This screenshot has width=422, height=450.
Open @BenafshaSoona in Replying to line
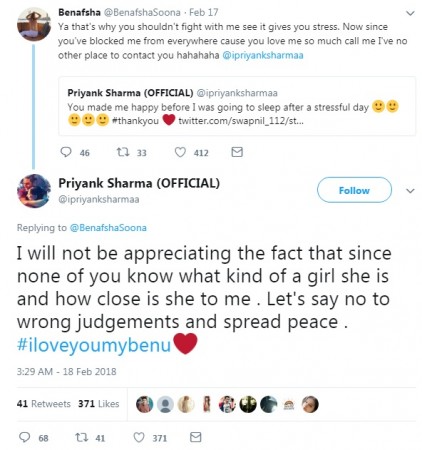108,228
